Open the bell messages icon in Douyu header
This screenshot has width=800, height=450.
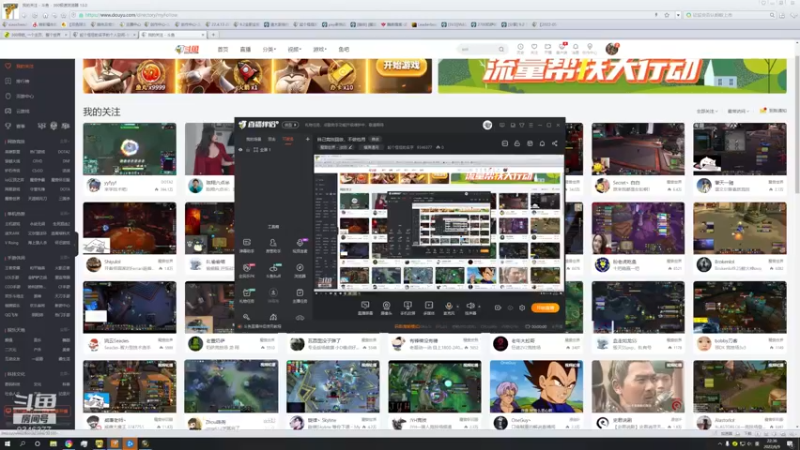click(x=575, y=48)
